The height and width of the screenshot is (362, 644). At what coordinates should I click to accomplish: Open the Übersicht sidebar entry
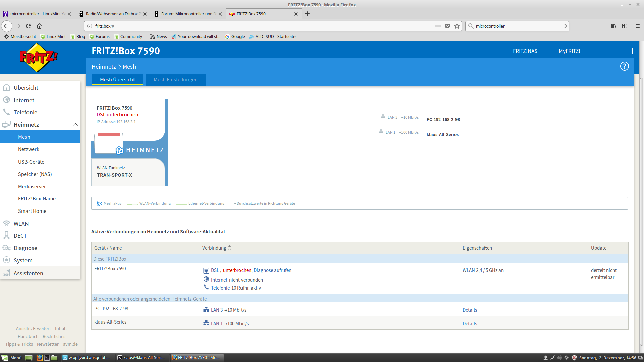pos(40,88)
